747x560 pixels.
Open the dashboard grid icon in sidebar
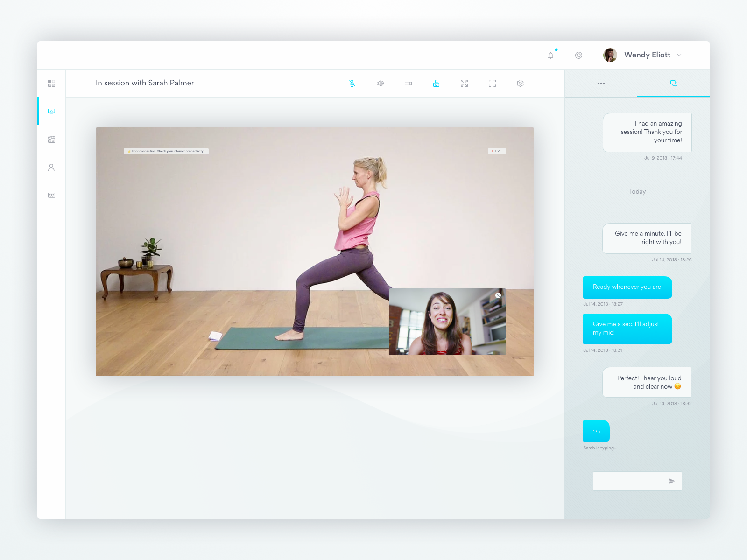52,83
